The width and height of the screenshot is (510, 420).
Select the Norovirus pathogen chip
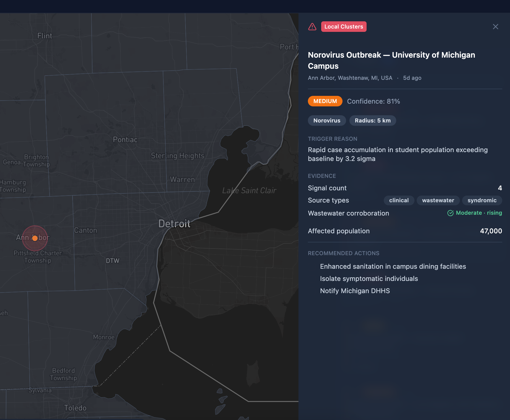tap(327, 121)
